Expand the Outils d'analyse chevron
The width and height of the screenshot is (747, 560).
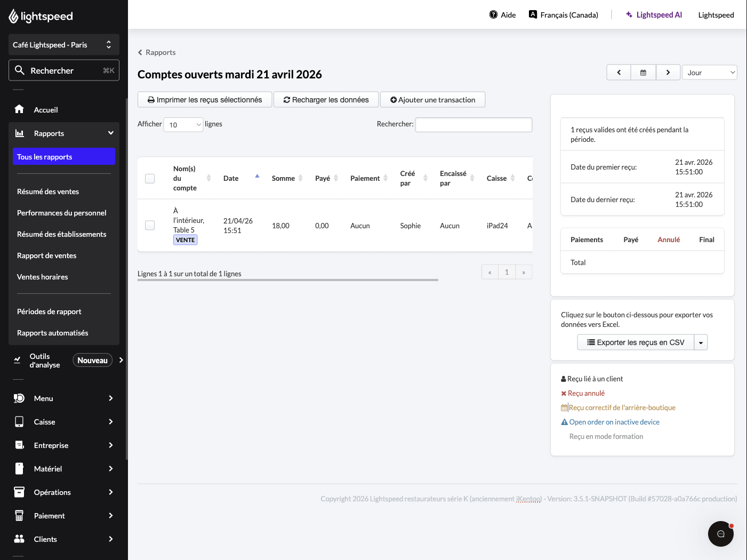click(x=121, y=360)
